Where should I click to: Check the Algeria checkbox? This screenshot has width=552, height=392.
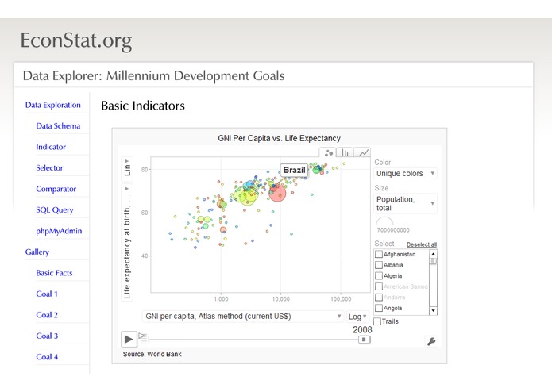coord(379,275)
